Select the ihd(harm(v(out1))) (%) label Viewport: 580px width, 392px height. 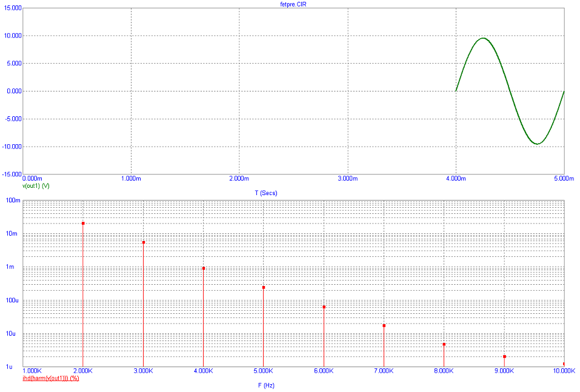pos(51,378)
